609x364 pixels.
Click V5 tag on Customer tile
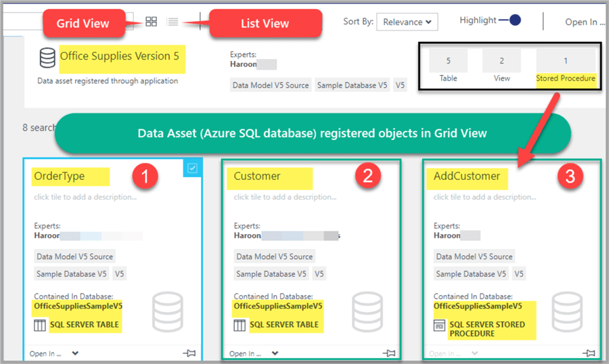coord(319,274)
